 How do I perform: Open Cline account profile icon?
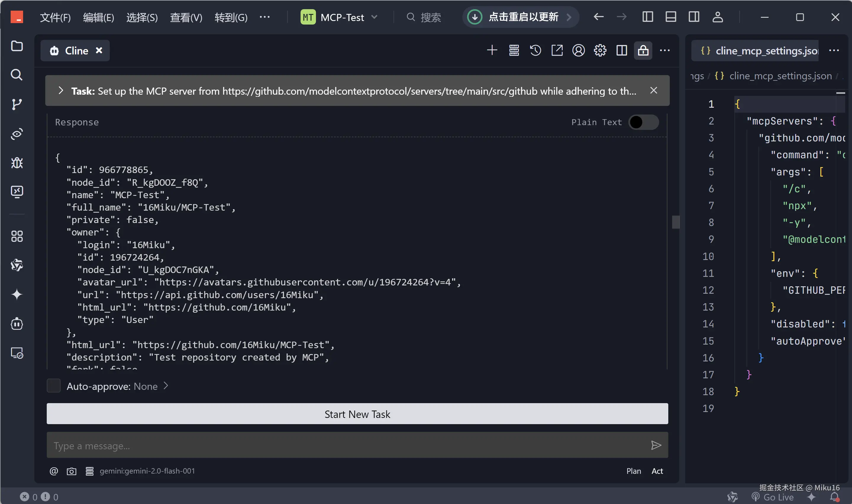coord(579,50)
